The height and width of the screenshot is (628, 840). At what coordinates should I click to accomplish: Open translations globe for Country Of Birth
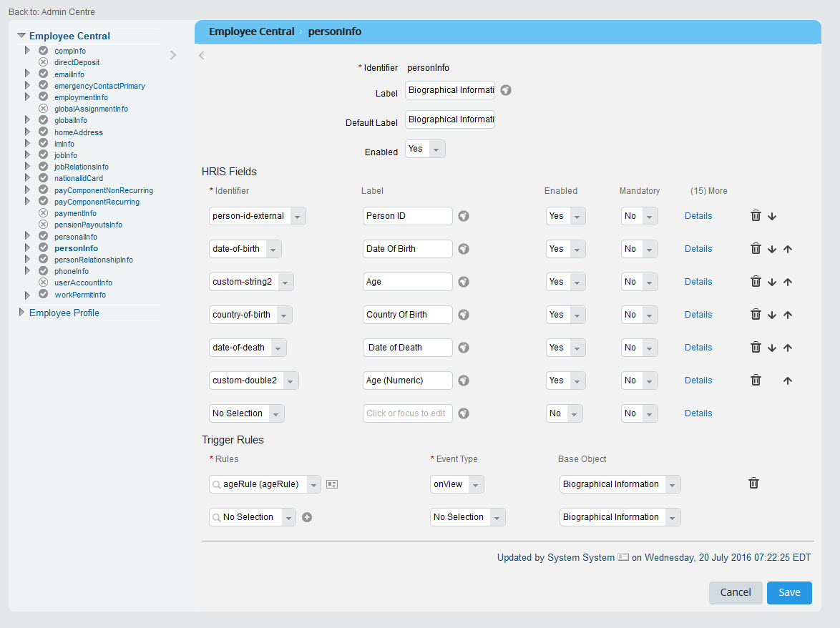[x=464, y=314]
